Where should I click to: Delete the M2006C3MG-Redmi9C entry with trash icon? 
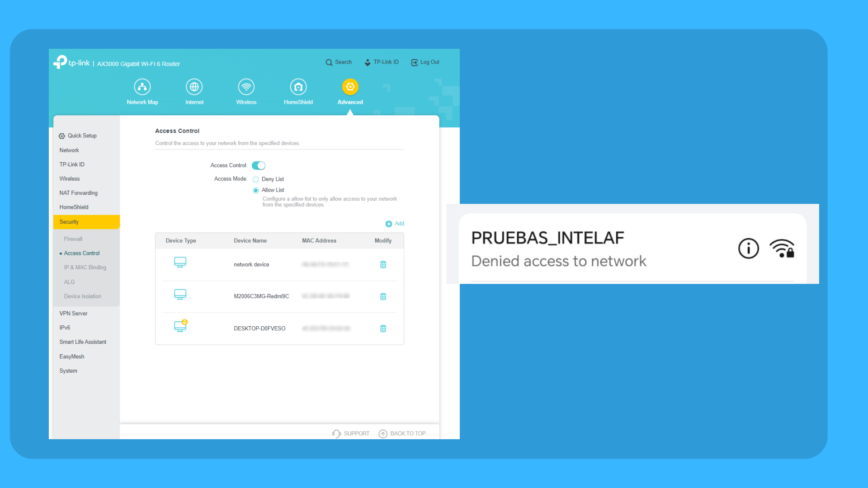(x=383, y=296)
